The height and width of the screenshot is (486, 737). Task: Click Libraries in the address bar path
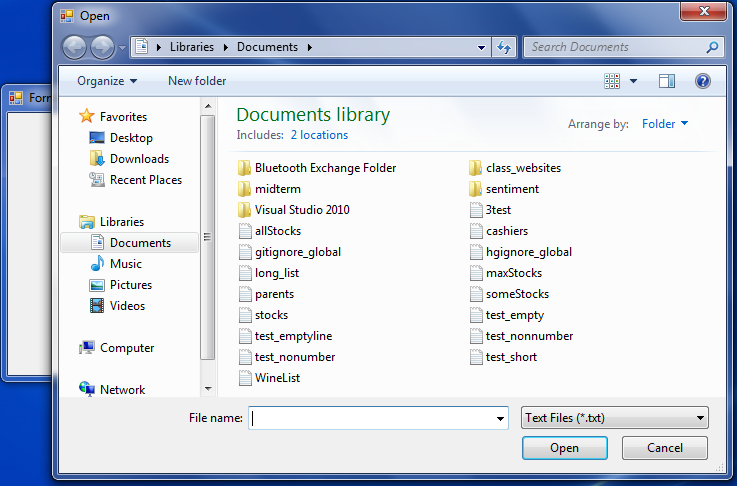(192, 47)
